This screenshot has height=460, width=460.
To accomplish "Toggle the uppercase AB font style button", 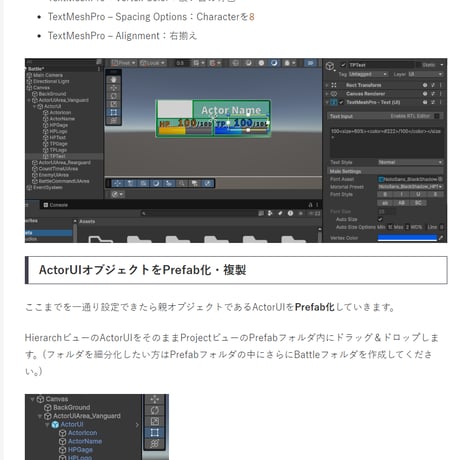I will tap(402, 203).
